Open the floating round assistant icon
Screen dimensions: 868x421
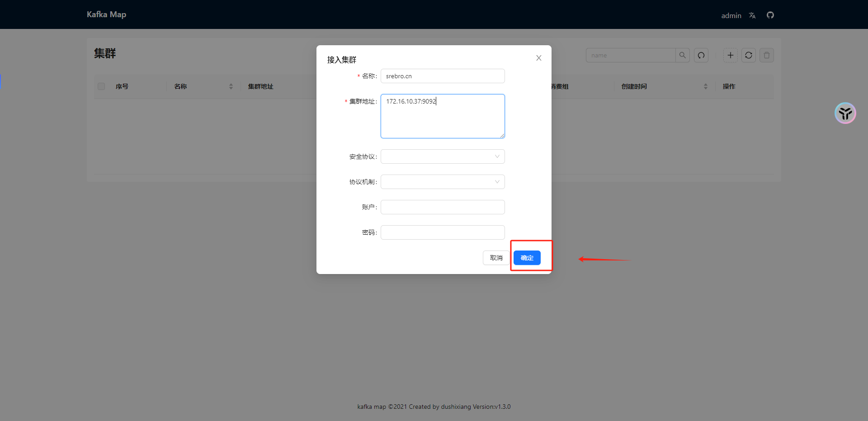(x=845, y=113)
